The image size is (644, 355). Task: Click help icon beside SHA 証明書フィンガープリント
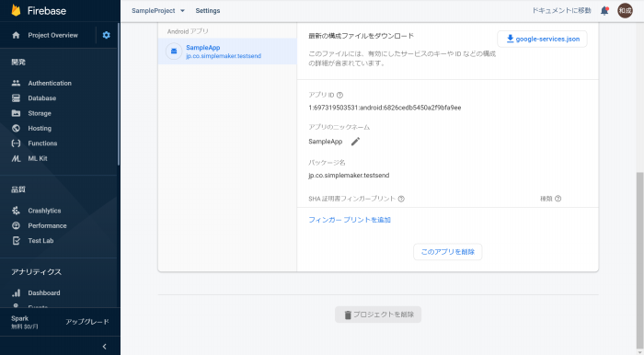click(x=401, y=199)
